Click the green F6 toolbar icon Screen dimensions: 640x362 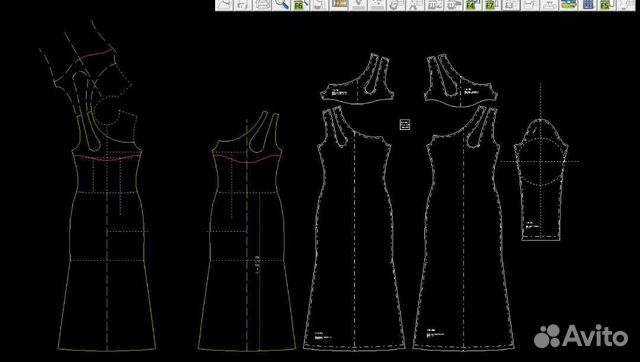(x=300, y=4)
